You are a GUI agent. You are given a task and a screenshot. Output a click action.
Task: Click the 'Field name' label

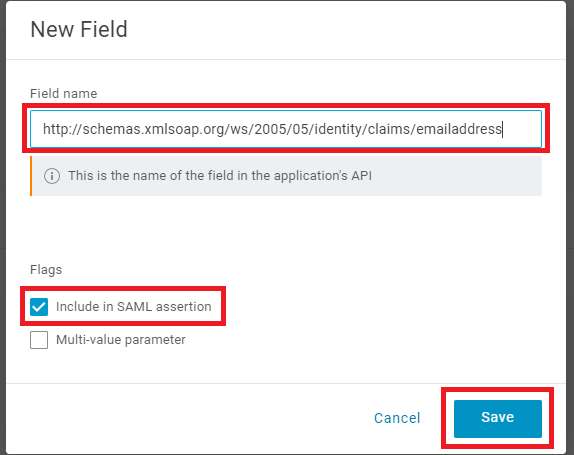click(x=64, y=94)
